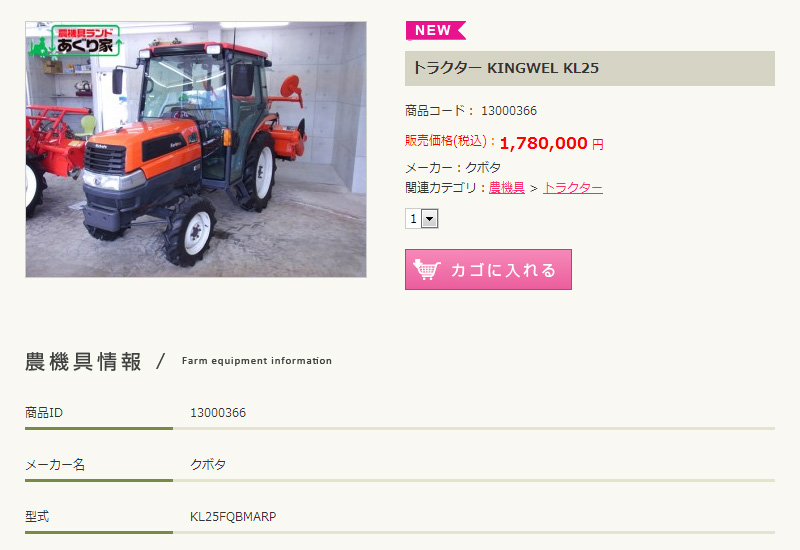The width and height of the screenshot is (800, 550).
Task: Click the price 1,780,000 円 text
Action: [x=552, y=143]
